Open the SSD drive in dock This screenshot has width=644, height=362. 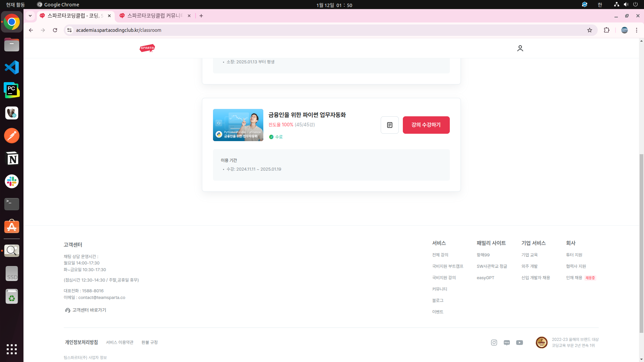pyautogui.click(x=12, y=274)
